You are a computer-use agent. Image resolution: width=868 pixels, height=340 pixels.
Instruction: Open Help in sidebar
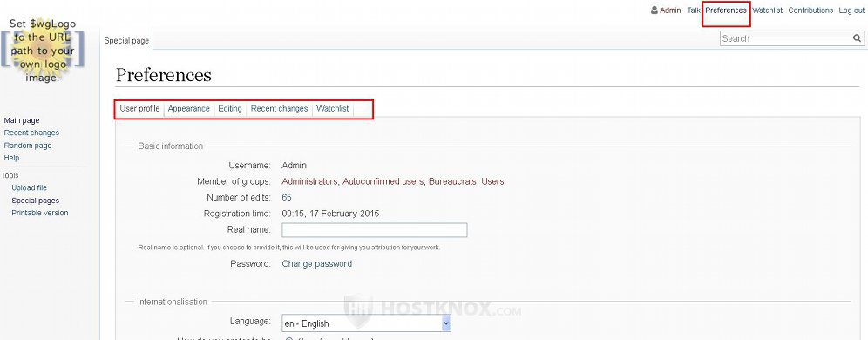click(x=11, y=158)
